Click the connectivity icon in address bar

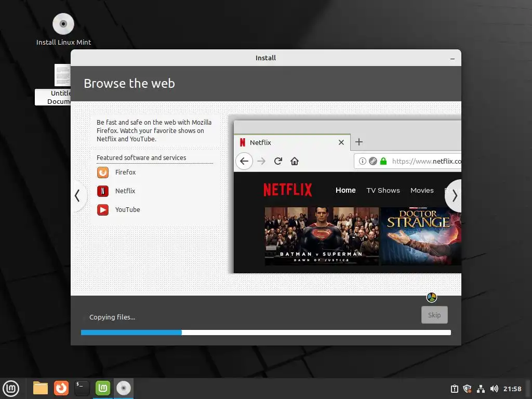373,161
